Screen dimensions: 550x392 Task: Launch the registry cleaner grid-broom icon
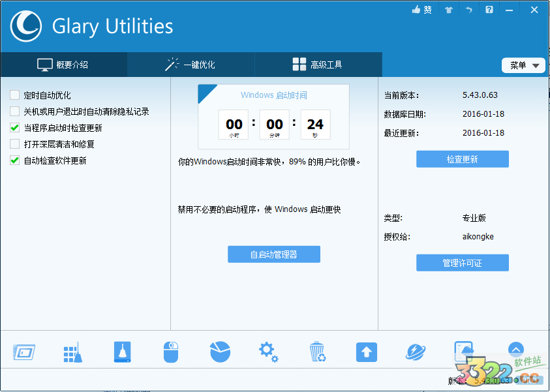pyautogui.click(x=73, y=352)
